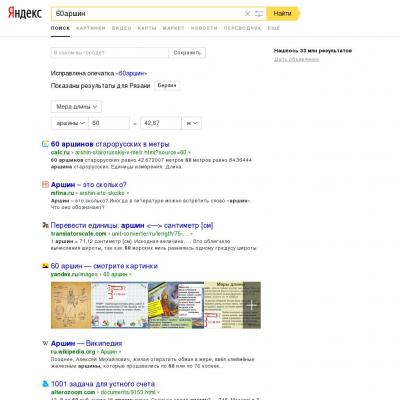Click the city name input field
The width and height of the screenshot is (400, 400).
[x=110, y=53]
